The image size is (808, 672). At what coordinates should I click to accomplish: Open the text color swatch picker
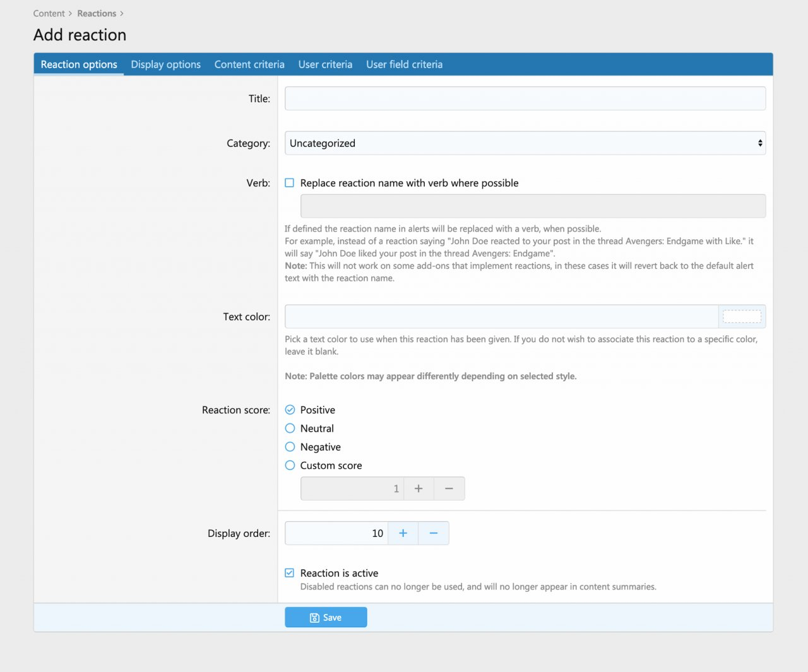pyautogui.click(x=742, y=317)
